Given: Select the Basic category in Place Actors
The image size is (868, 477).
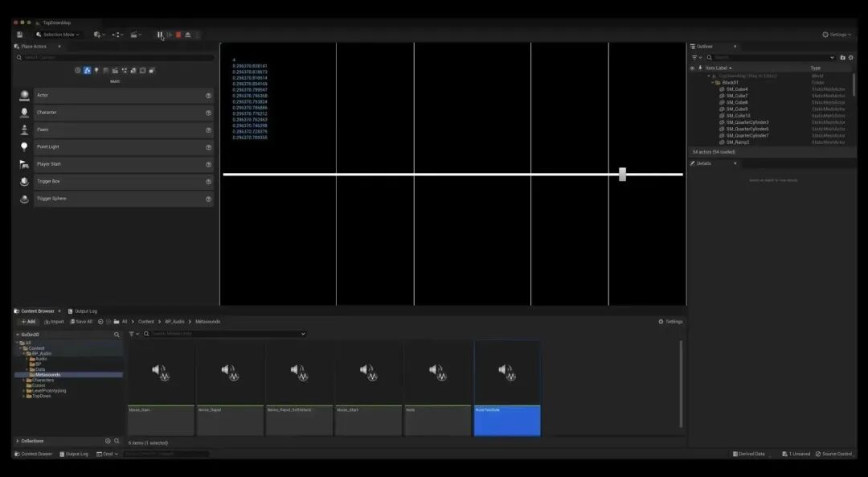Looking at the screenshot, I should point(87,70).
